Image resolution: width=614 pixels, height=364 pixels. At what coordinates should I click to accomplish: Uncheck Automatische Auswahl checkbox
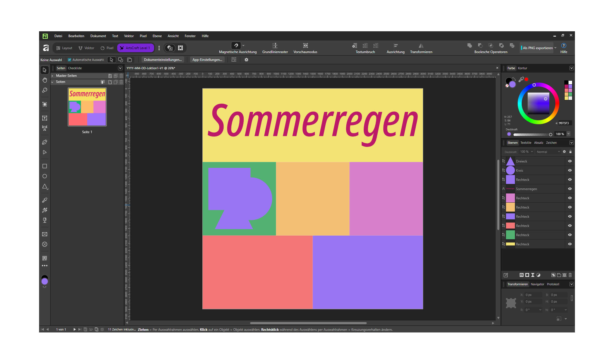(x=69, y=60)
